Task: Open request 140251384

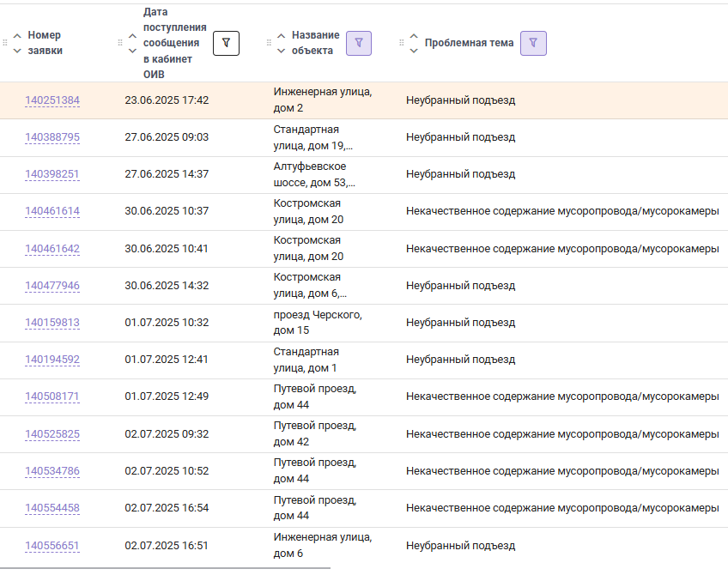Action: pyautogui.click(x=52, y=100)
